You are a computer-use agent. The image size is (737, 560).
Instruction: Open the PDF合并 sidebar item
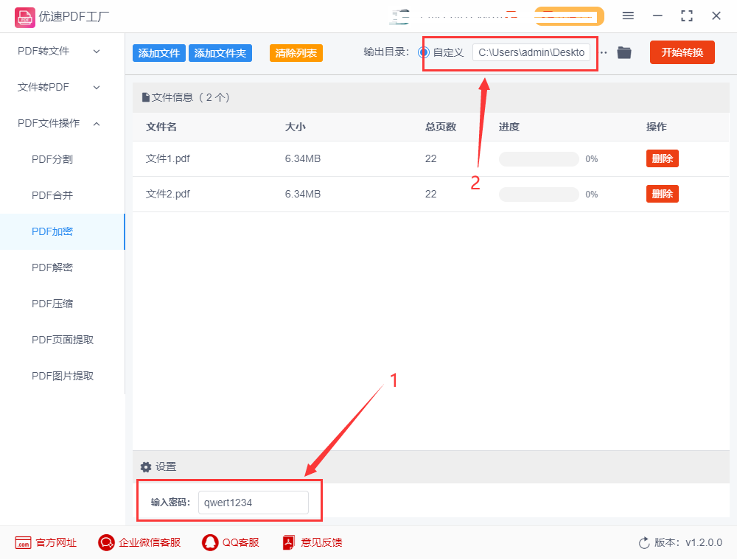pos(63,195)
